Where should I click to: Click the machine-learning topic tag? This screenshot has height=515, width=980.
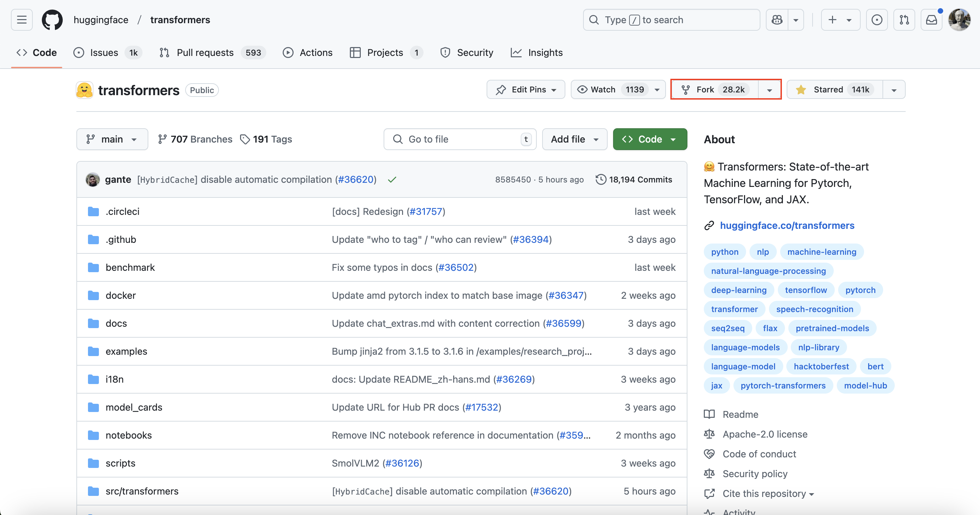point(822,252)
